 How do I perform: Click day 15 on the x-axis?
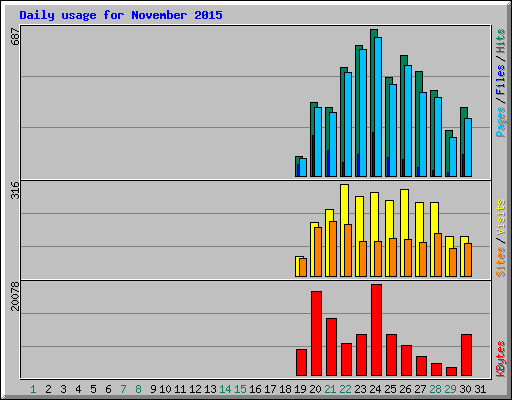(240, 389)
